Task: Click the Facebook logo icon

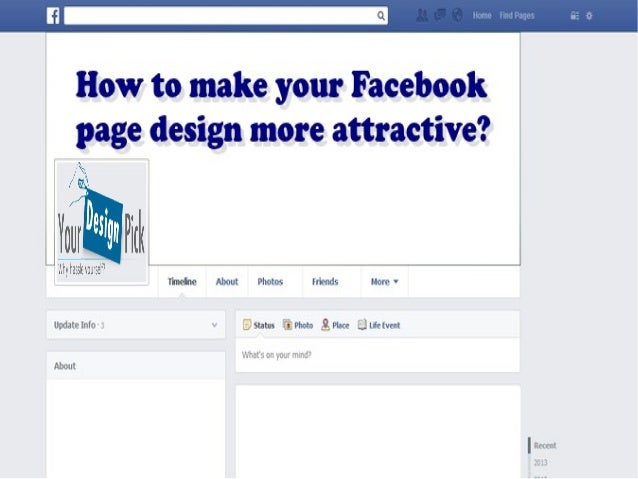Action: (53, 16)
